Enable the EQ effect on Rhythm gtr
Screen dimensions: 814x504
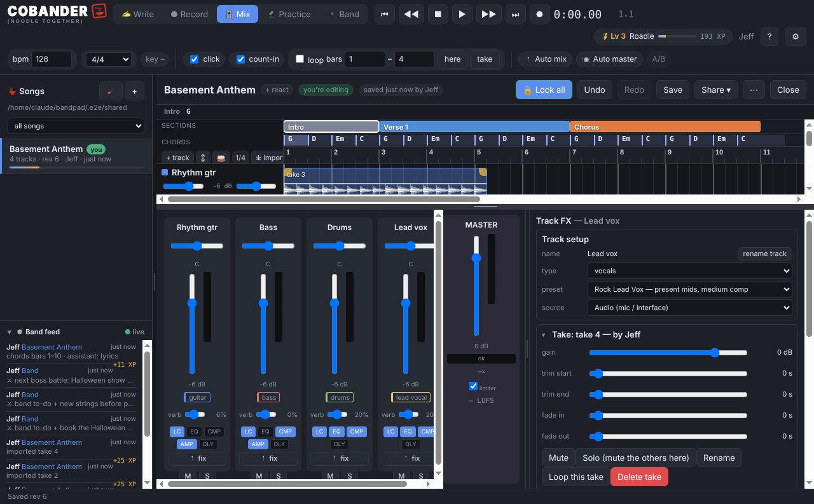[x=195, y=432]
